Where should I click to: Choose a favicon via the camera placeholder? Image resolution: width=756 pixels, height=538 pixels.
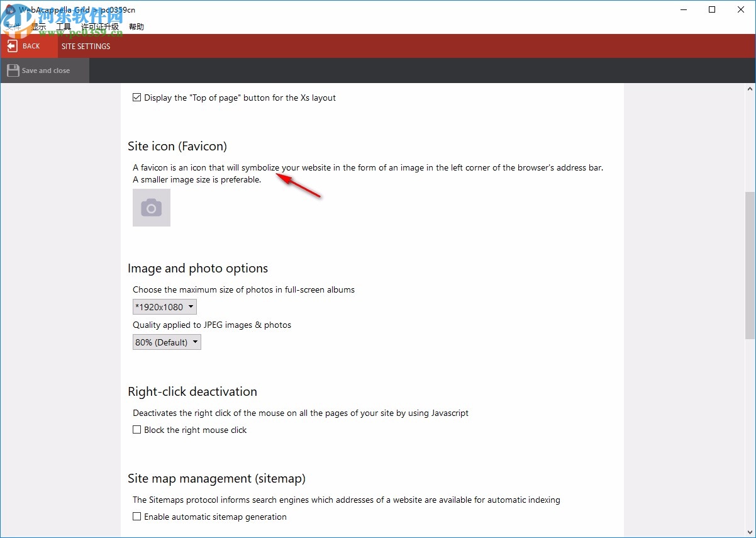coord(152,208)
